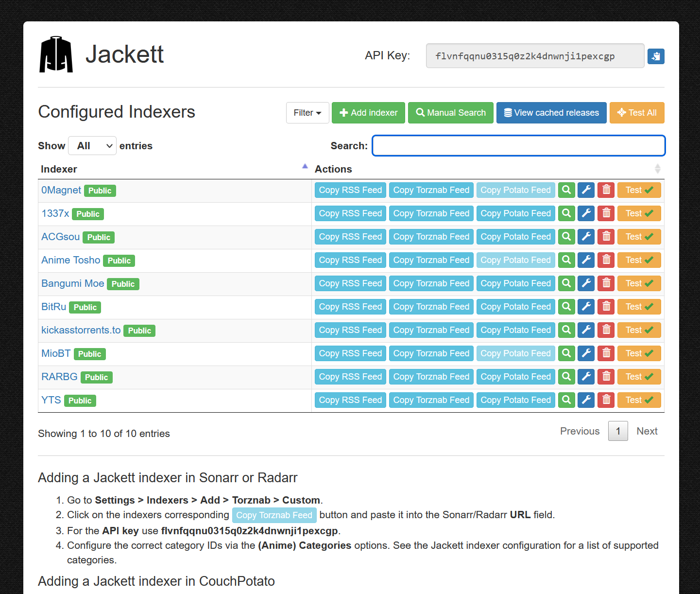Open the kickasstorrents.to link
Viewport: 700px width, 594px height.
(81, 330)
